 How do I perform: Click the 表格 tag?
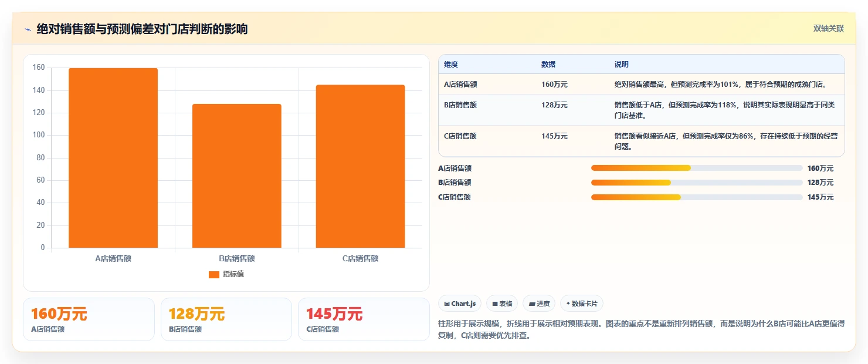point(502,304)
